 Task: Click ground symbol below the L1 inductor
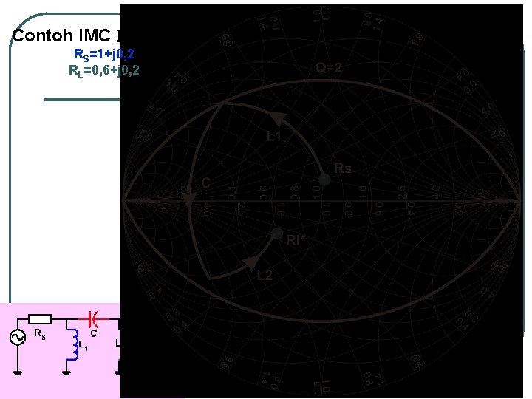pyautogui.click(x=66, y=373)
